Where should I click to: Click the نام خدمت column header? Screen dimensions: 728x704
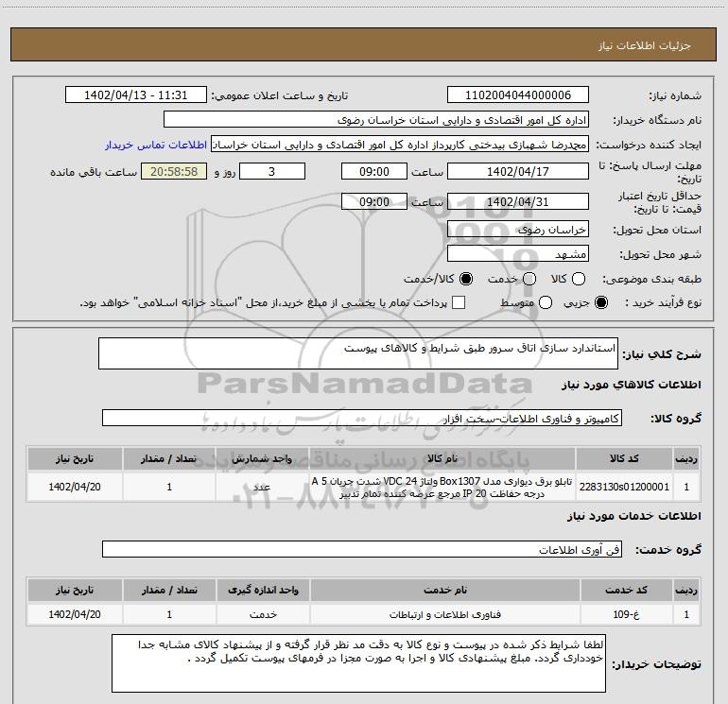coord(444,590)
